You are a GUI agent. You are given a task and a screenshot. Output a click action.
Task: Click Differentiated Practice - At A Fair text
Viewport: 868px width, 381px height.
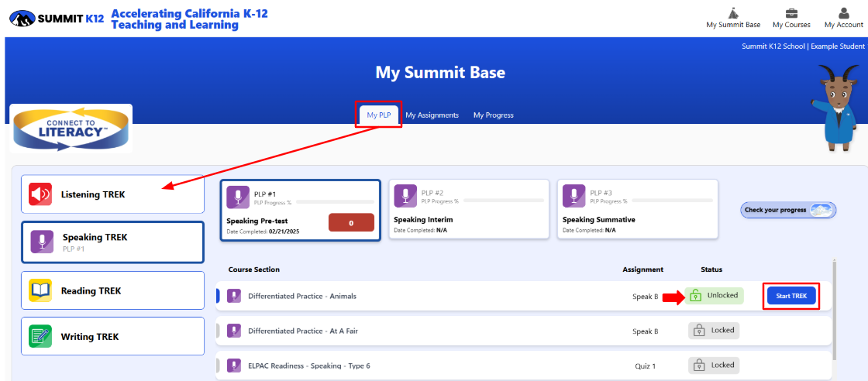[301, 331]
